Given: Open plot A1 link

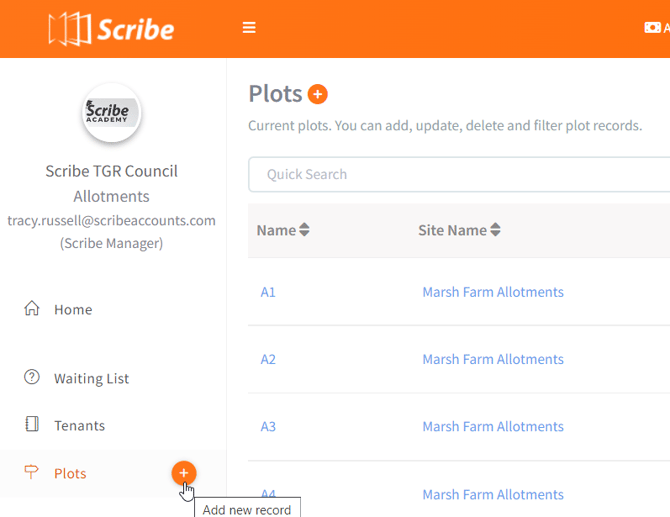Looking at the screenshot, I should point(268,292).
